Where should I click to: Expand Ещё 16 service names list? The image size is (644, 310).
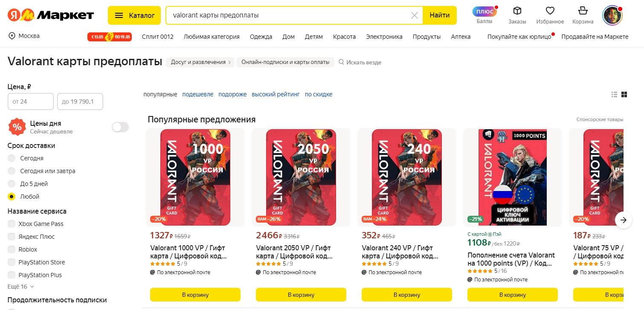pos(20,287)
